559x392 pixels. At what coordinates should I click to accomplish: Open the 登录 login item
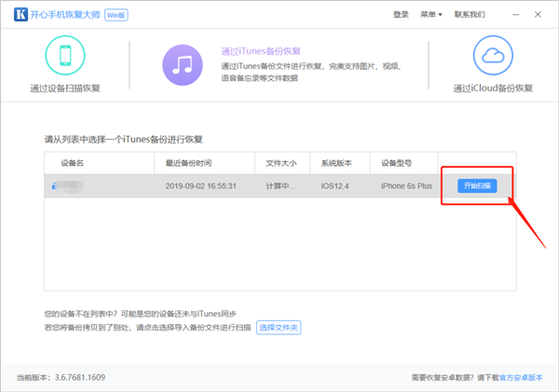tap(401, 15)
